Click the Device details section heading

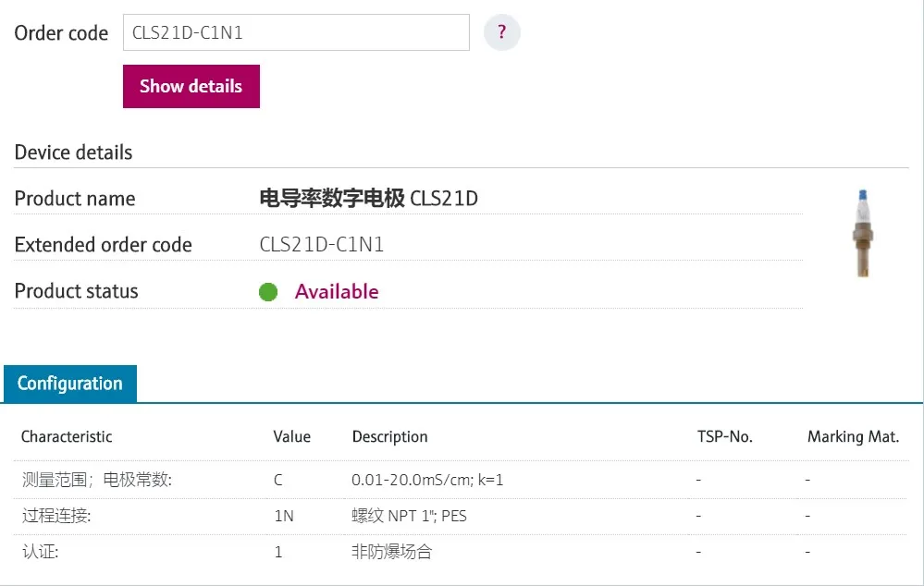point(73,153)
